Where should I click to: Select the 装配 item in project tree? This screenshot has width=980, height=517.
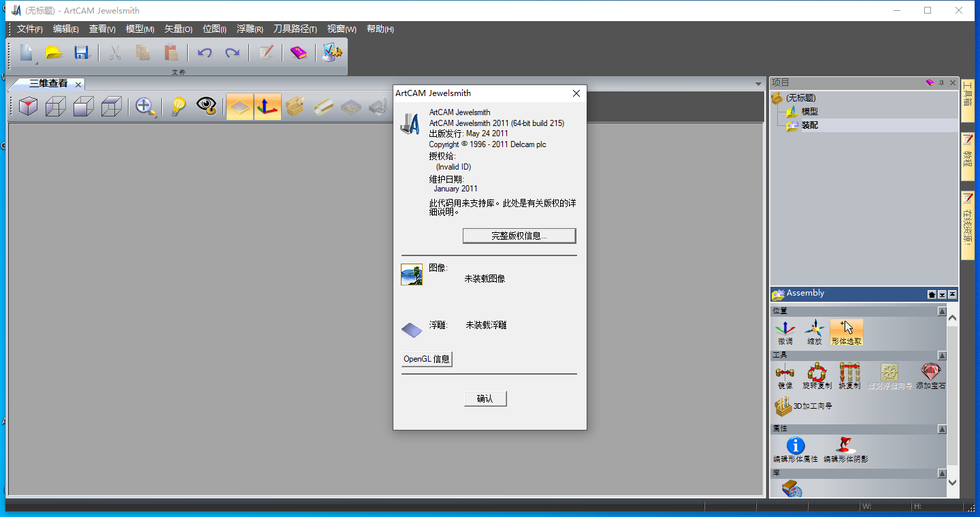pos(809,125)
